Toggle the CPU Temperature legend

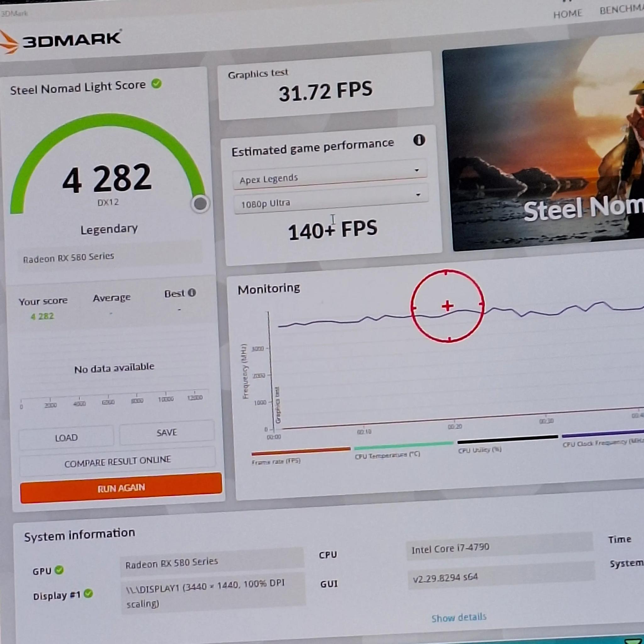pyautogui.click(x=387, y=455)
